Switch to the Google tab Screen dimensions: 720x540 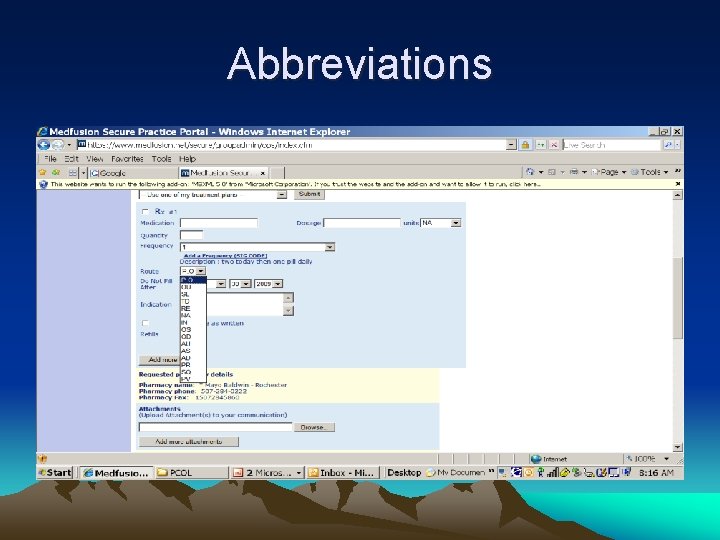pyautogui.click(x=133, y=173)
